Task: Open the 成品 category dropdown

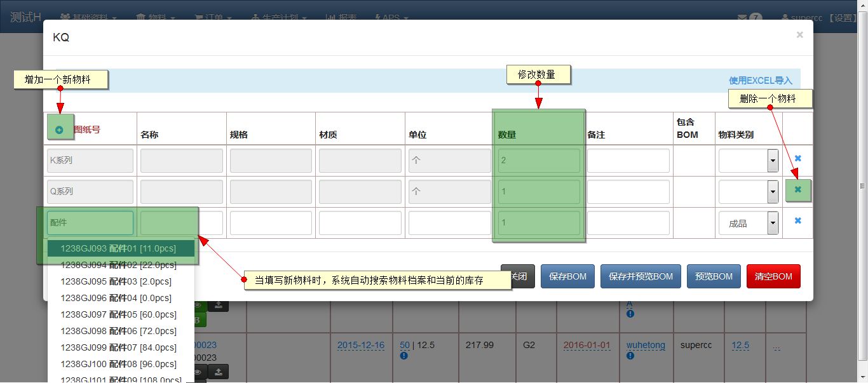Action: tap(773, 223)
